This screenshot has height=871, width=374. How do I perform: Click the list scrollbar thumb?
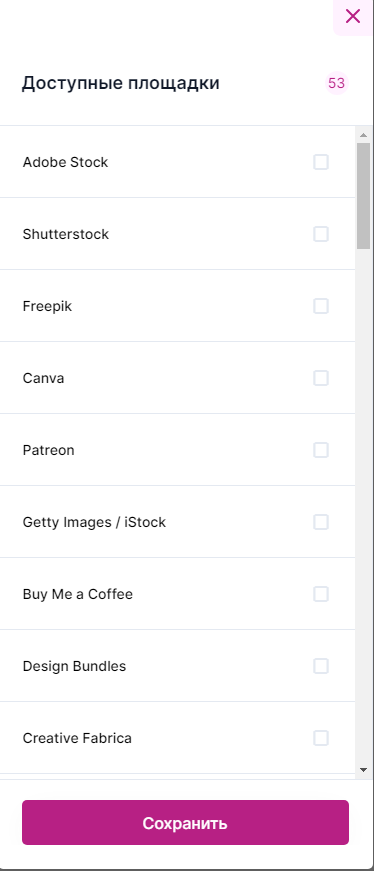363,196
